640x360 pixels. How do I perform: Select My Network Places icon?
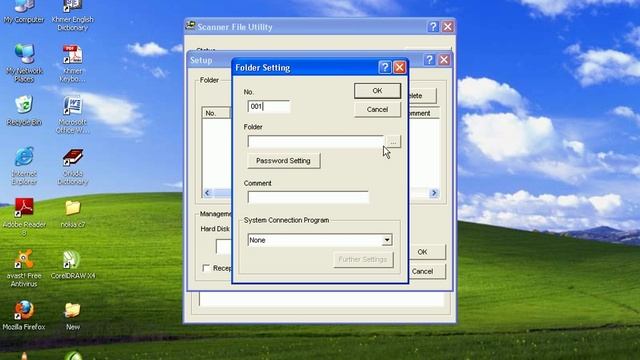tap(24, 62)
